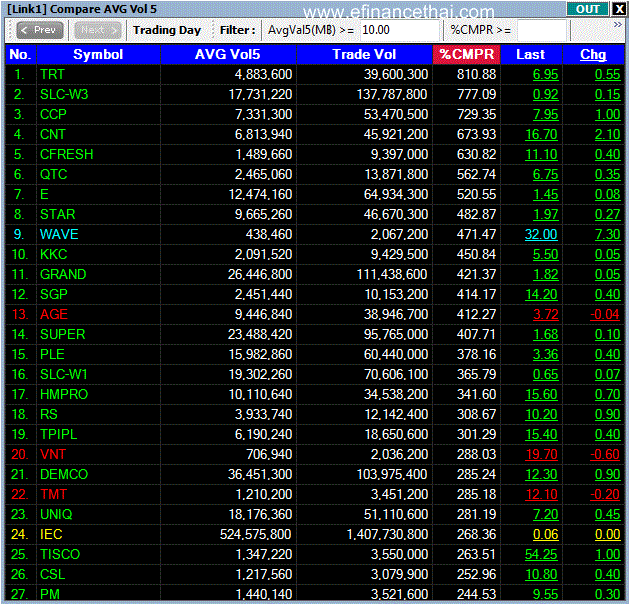Sort by the Symbol column header
The width and height of the screenshot is (630, 605).
[x=98, y=55]
